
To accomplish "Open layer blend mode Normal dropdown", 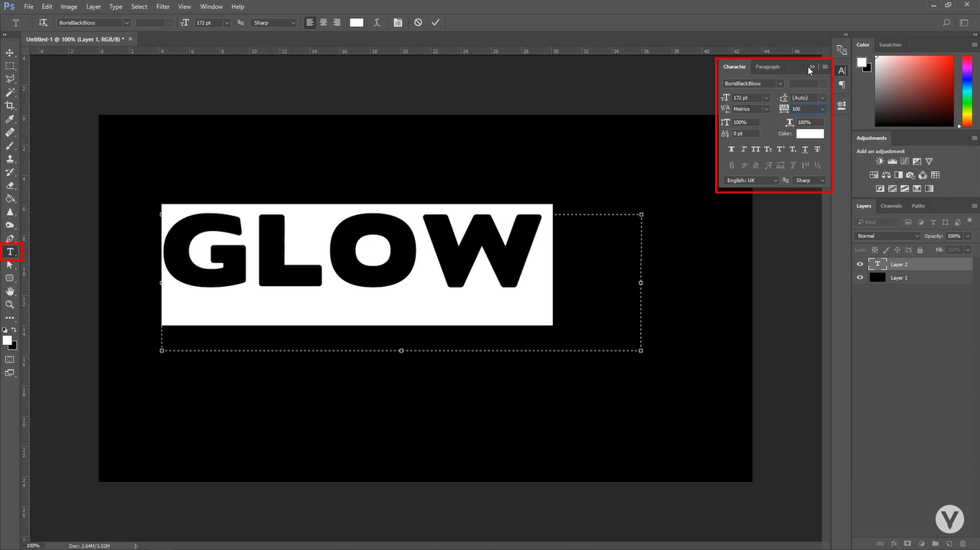I will click(x=887, y=236).
